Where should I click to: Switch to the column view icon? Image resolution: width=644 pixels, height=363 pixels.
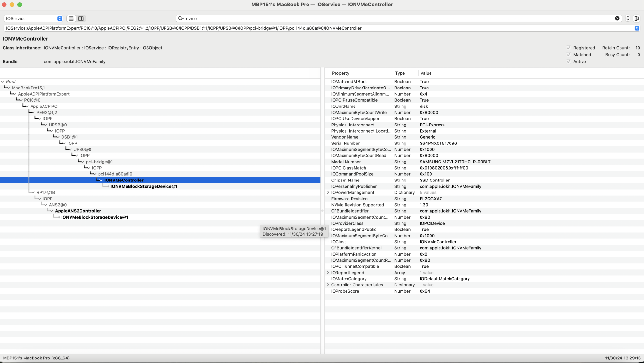[81, 19]
